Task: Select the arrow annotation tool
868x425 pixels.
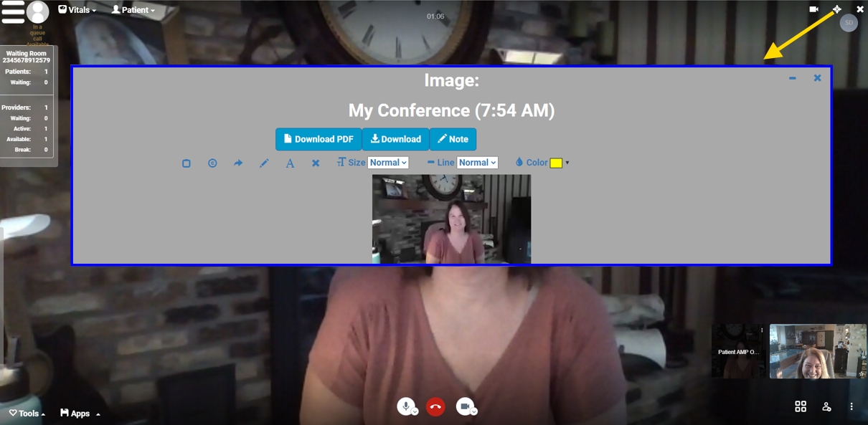Action: tap(238, 163)
